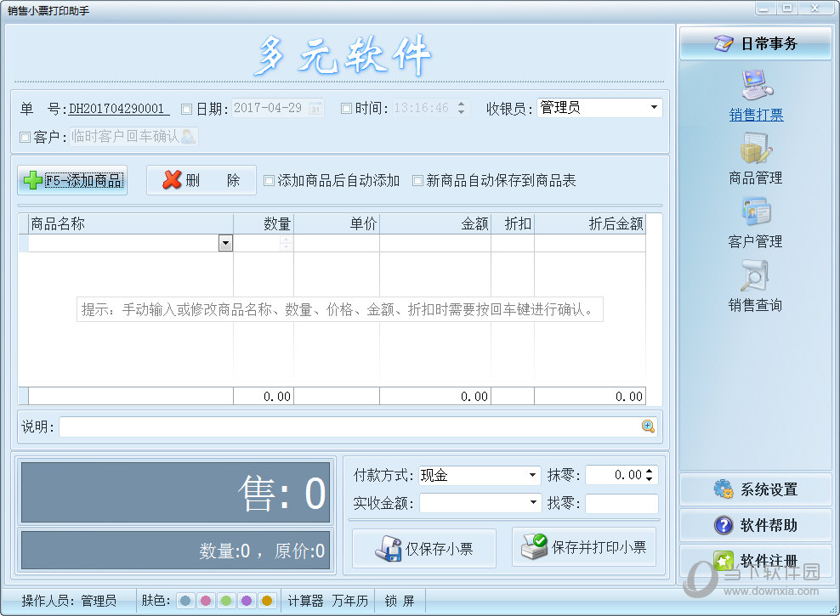The image size is (840, 616).
Task: Choose the purple skin color swatch
Action: coord(247,601)
